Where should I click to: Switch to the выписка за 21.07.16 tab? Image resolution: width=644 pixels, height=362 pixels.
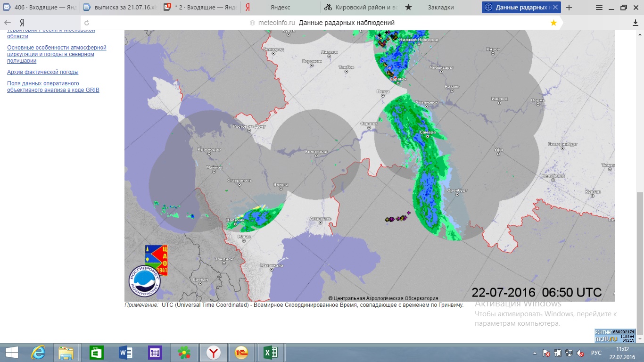120,8
